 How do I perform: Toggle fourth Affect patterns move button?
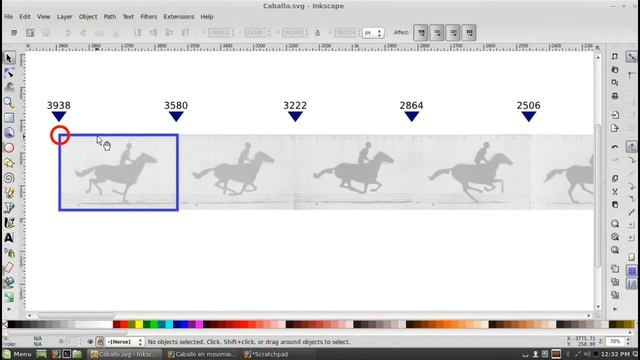469,33
